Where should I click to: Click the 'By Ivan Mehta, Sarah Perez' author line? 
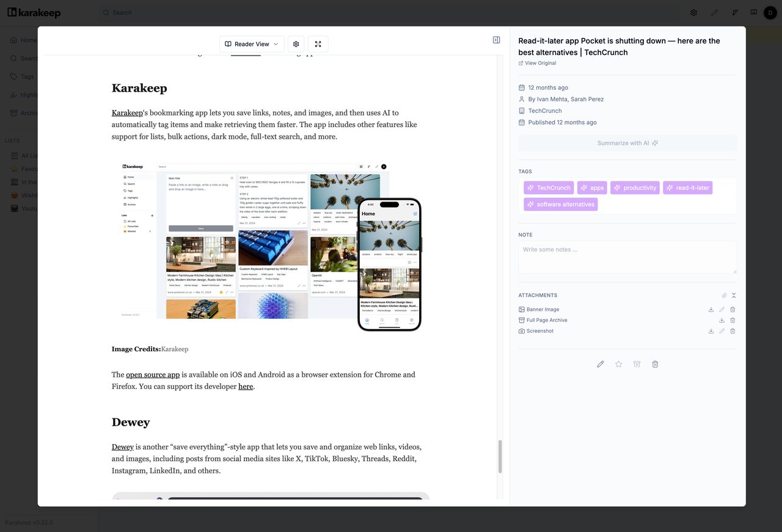[566, 99]
